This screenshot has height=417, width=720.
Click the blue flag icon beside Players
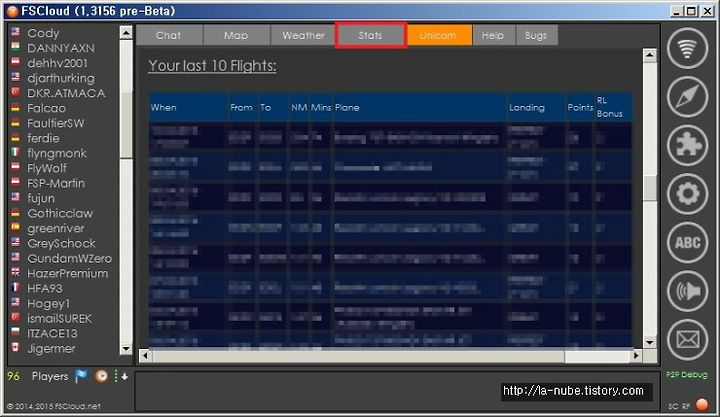pos(81,376)
